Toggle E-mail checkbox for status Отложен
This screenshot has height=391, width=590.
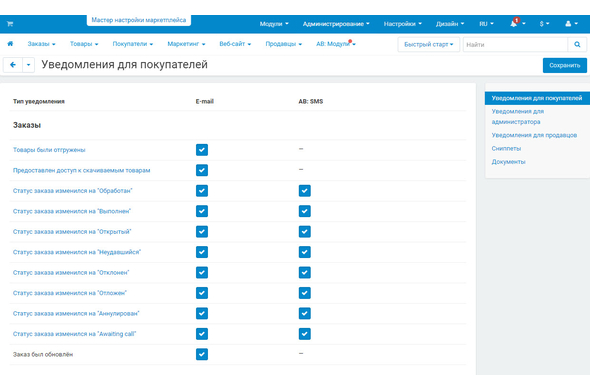coord(202,293)
